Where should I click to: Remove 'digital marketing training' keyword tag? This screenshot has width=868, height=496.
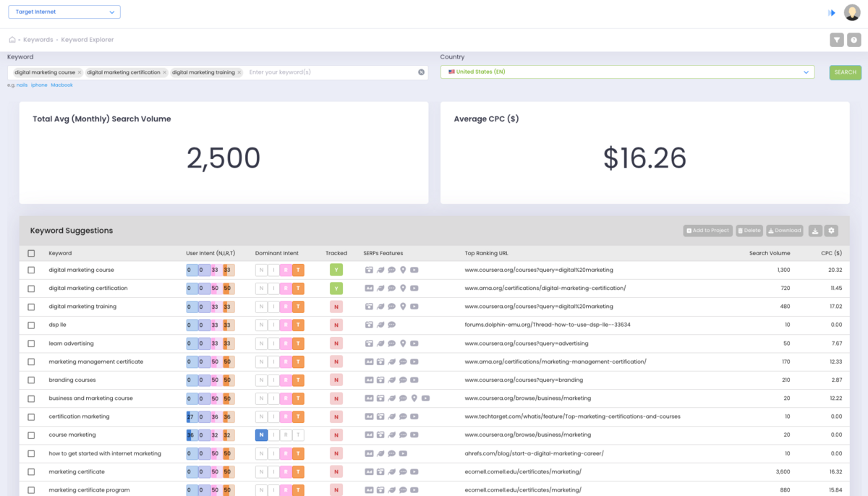[x=239, y=72]
